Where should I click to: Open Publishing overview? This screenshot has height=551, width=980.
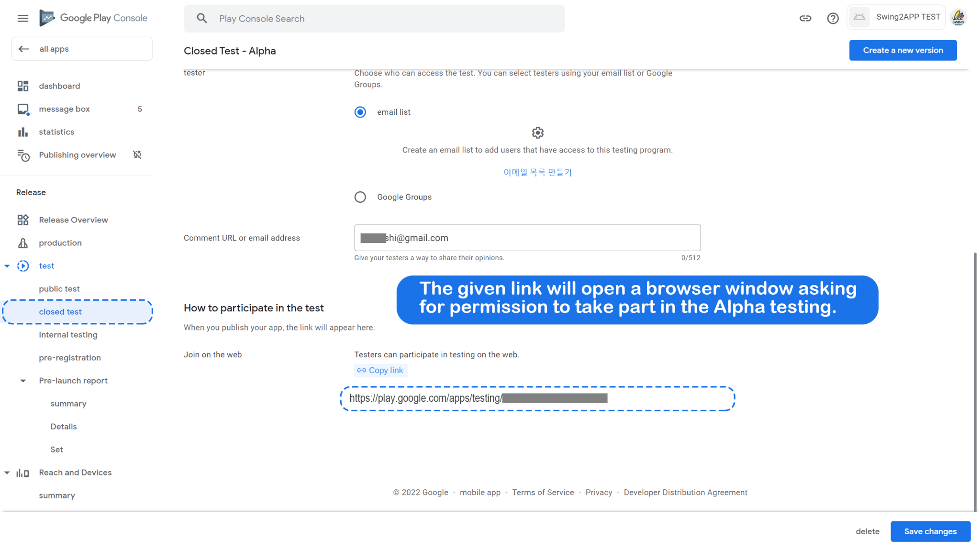77,154
